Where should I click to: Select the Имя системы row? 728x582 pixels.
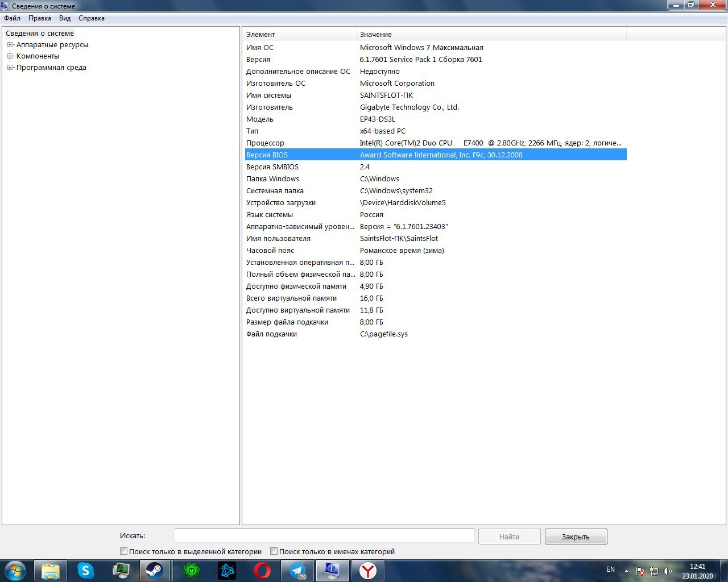point(436,95)
